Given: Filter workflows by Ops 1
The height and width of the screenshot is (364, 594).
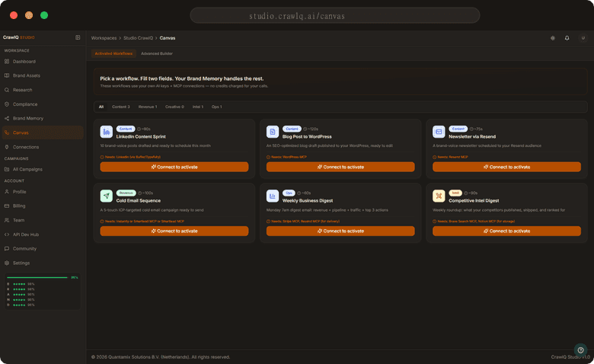Looking at the screenshot, I should coord(217,107).
